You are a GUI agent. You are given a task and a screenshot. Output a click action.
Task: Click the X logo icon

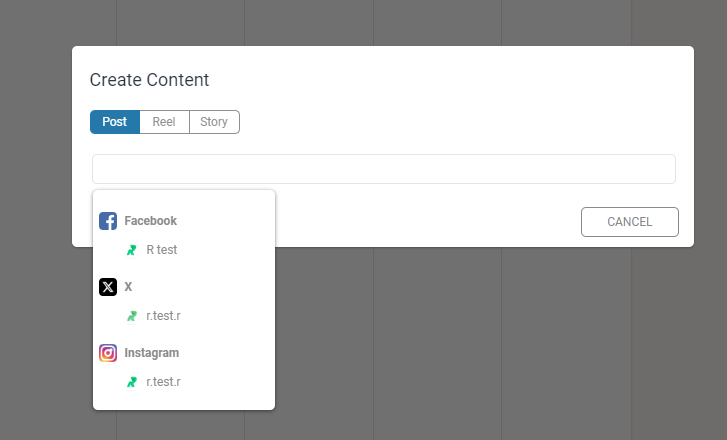[x=108, y=287]
